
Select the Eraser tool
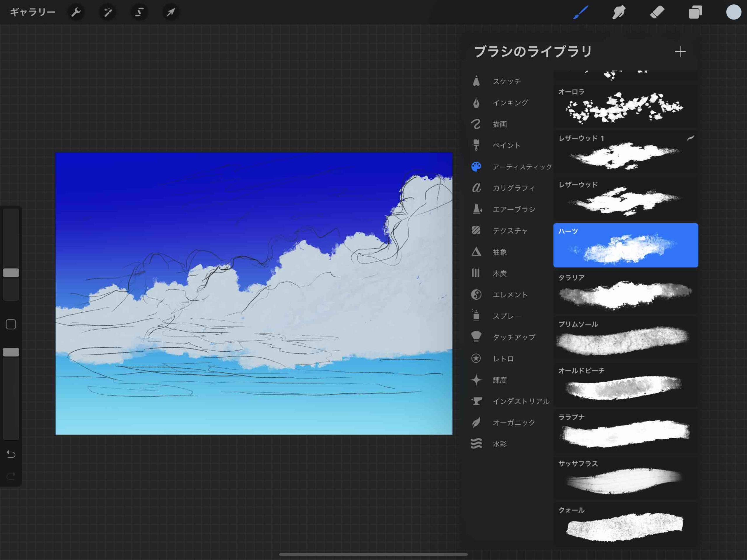coord(657,13)
